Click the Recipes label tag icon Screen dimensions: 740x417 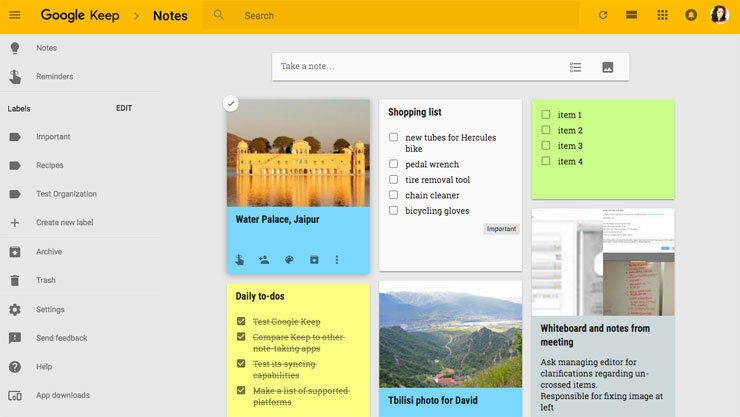(x=15, y=166)
